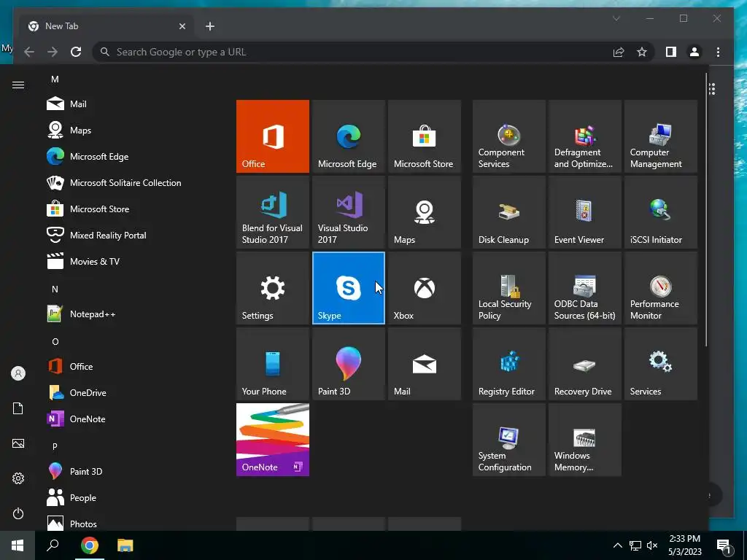Open ODBC Data Sources (64-bit) tile
This screenshot has width=747, height=560.
pyautogui.click(x=584, y=288)
